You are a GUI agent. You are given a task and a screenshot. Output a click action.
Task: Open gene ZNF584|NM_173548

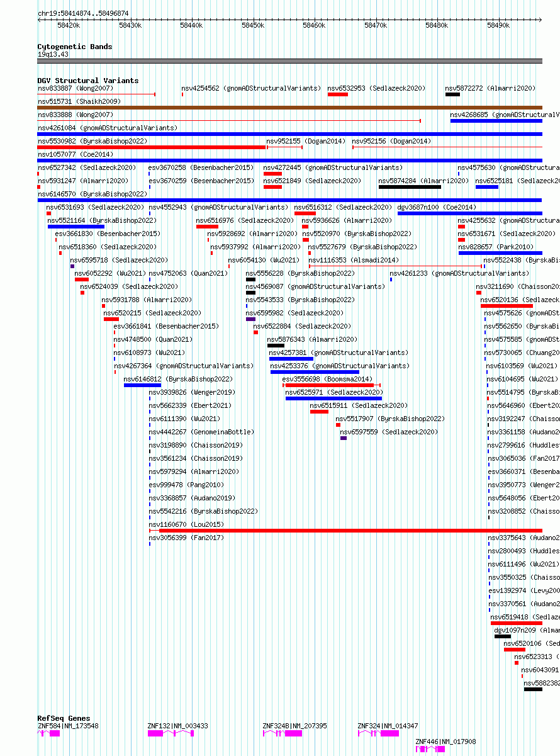(x=68, y=726)
